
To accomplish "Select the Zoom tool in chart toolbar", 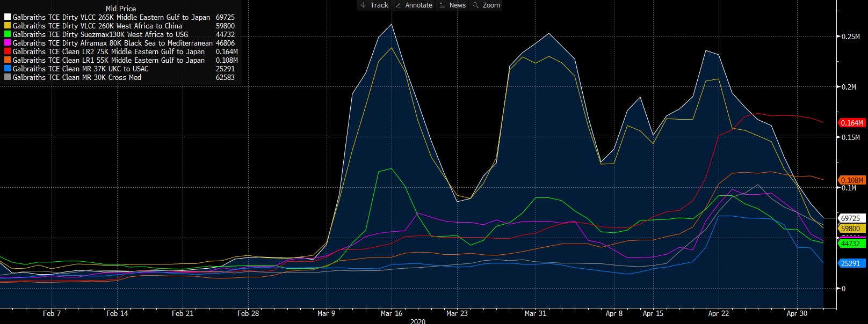I will pos(486,5).
